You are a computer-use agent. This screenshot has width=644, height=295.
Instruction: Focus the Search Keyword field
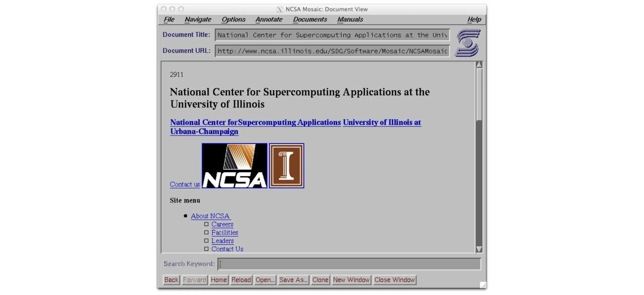pyautogui.click(x=349, y=264)
